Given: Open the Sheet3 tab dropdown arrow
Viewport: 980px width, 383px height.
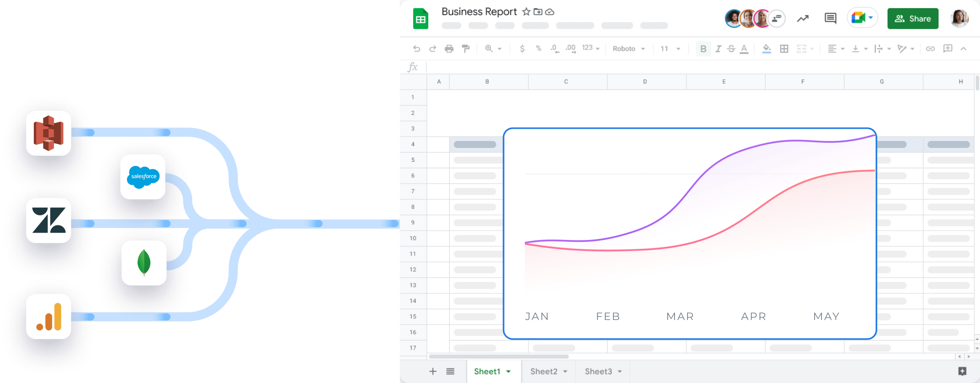Looking at the screenshot, I should coord(620,371).
